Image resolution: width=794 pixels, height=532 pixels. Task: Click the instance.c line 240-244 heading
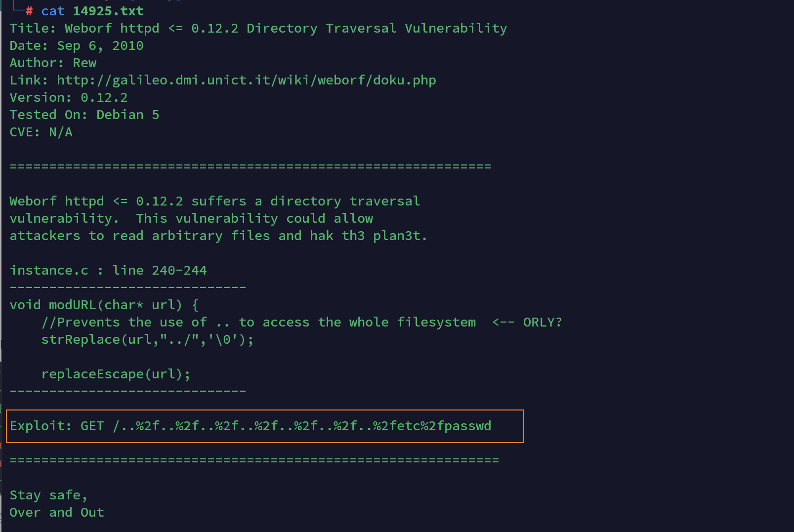pyautogui.click(x=108, y=270)
